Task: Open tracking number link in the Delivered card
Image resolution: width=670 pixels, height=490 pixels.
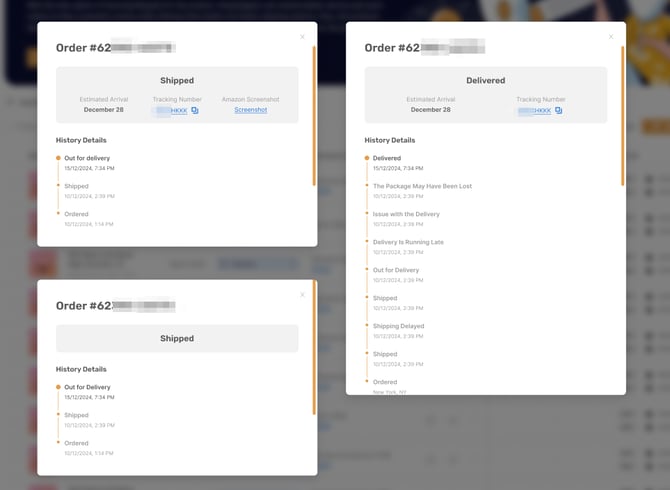Action: point(534,111)
